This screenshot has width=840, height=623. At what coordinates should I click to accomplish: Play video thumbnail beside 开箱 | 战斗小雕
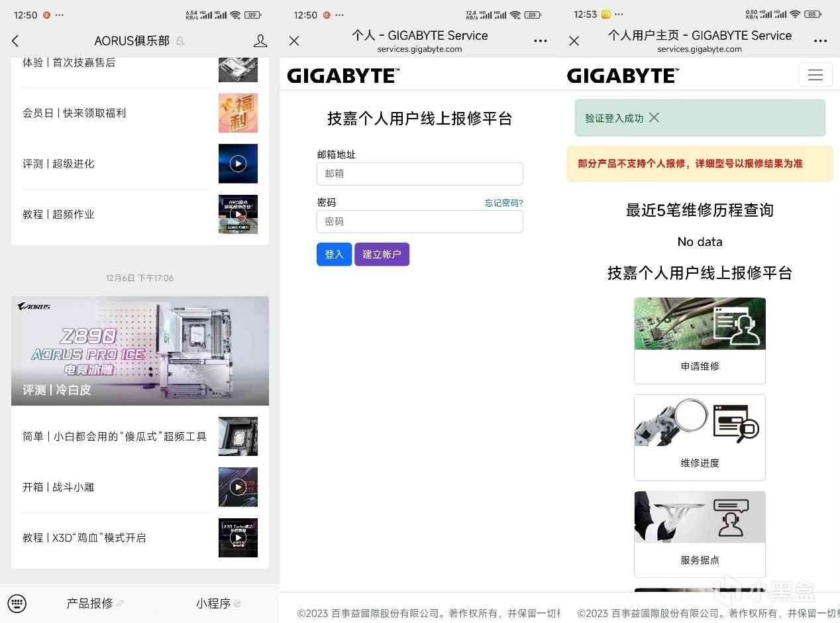tap(238, 487)
